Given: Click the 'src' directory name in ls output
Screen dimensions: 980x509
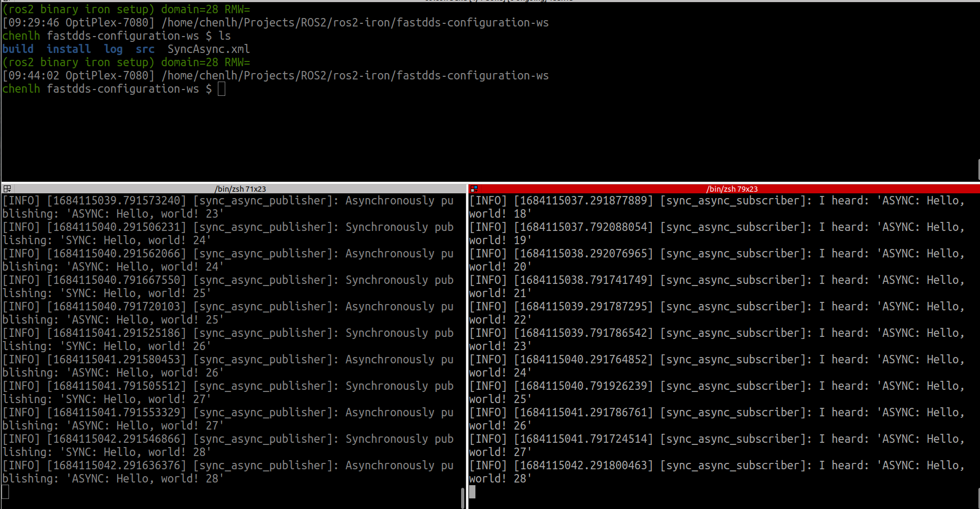Looking at the screenshot, I should click(x=145, y=49).
